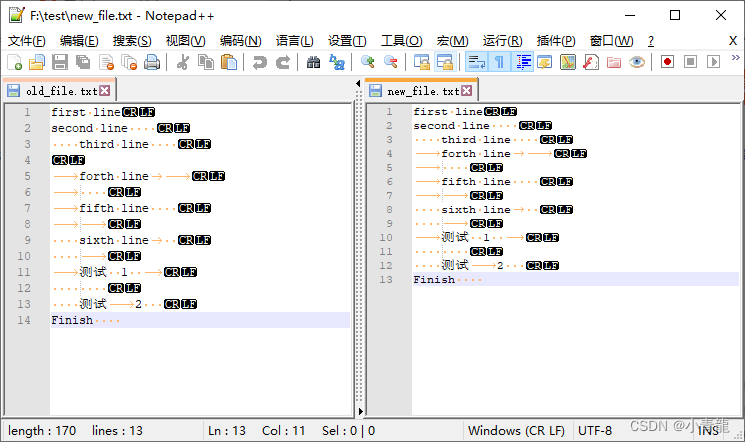Show the Function List panel
Image resolution: width=745 pixels, height=442 pixels.
pyautogui.click(x=591, y=62)
